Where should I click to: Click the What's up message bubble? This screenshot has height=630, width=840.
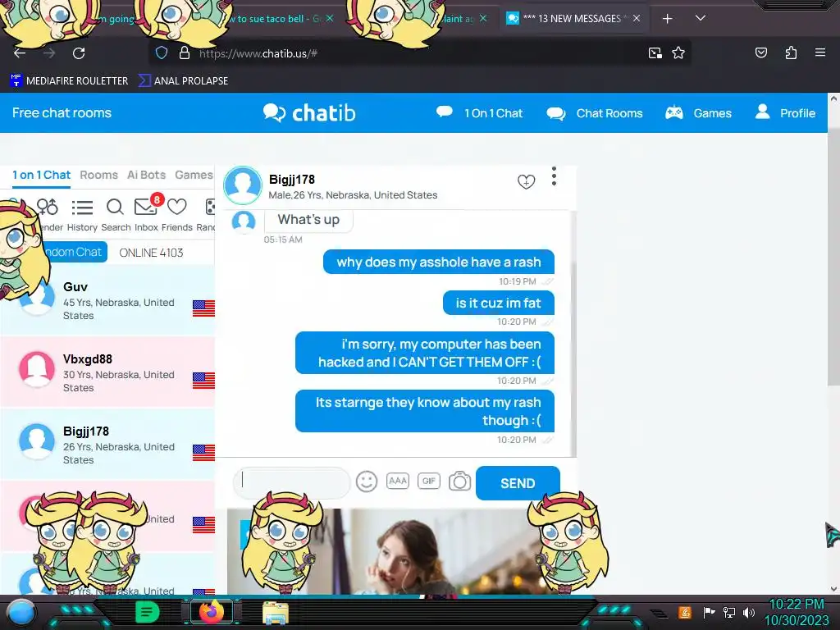[x=308, y=220]
